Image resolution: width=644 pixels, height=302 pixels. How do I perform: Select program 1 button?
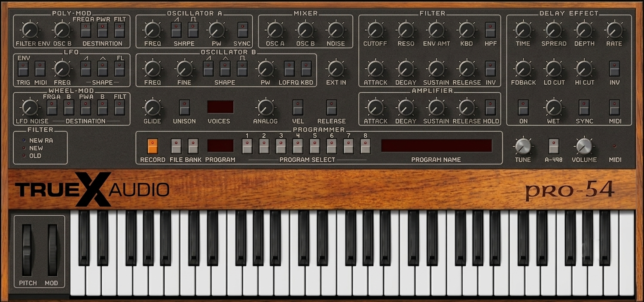click(247, 146)
